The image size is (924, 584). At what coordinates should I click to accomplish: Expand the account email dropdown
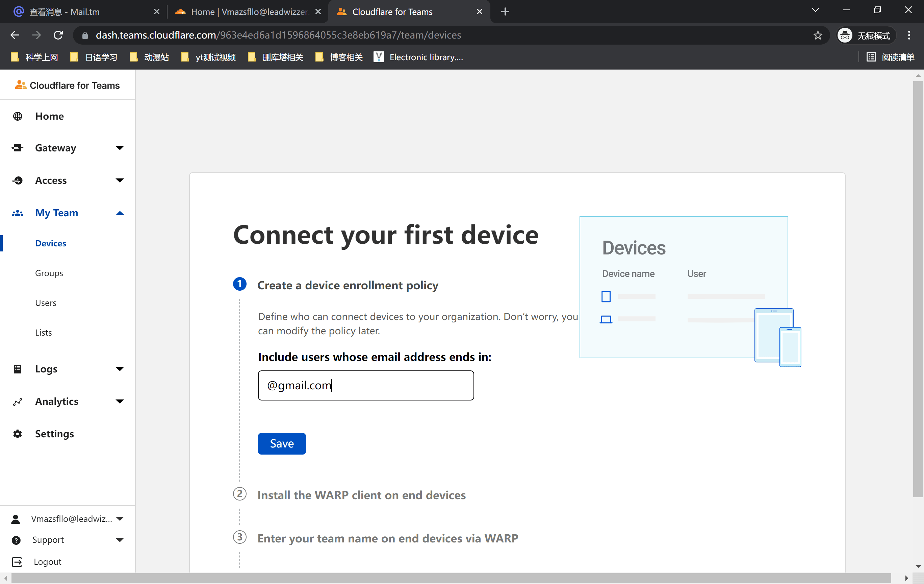pos(120,519)
